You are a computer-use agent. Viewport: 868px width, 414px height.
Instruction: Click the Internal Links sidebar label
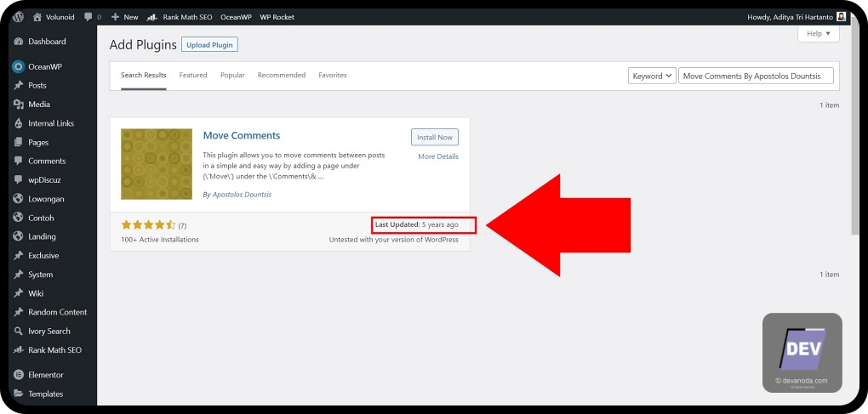(x=51, y=123)
